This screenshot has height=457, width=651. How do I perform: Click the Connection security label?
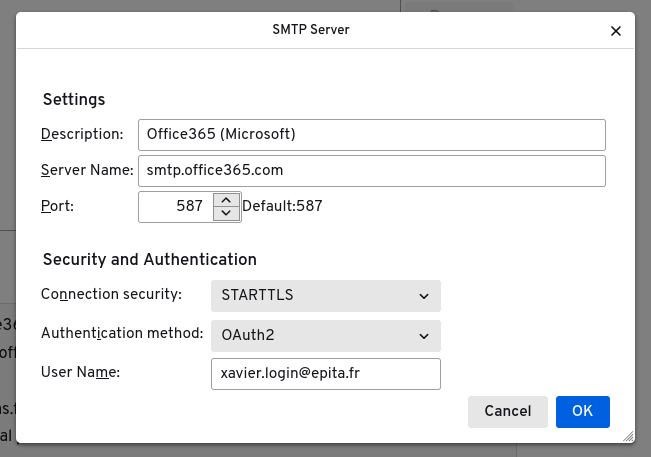111,294
